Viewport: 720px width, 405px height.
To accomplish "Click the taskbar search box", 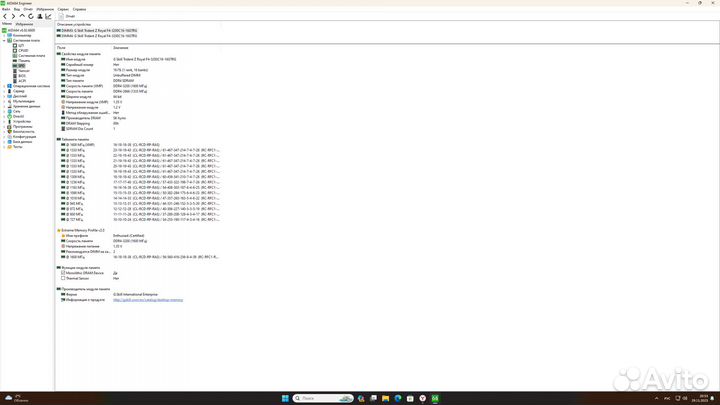I will 323,398.
